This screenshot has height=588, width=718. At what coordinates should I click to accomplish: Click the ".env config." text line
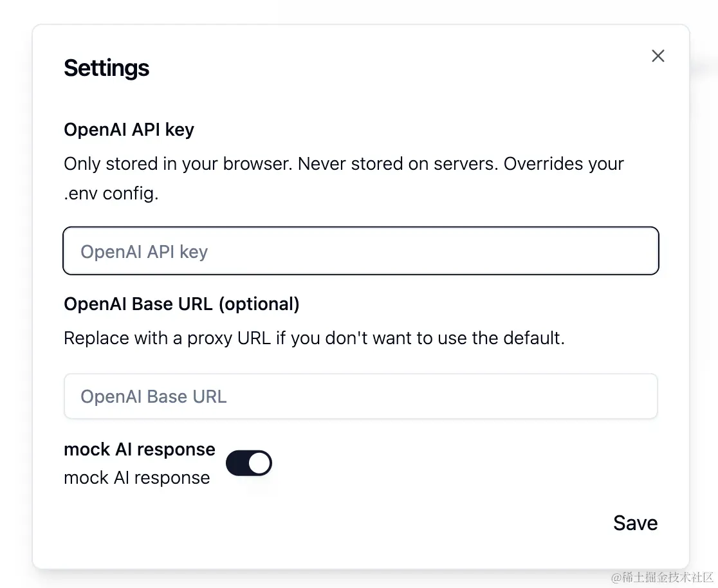[x=111, y=194]
